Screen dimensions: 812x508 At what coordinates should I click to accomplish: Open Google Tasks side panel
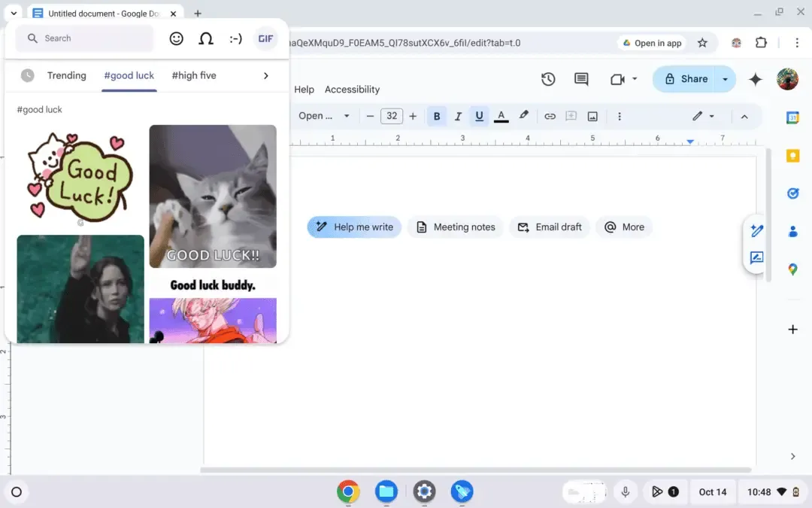click(x=792, y=193)
